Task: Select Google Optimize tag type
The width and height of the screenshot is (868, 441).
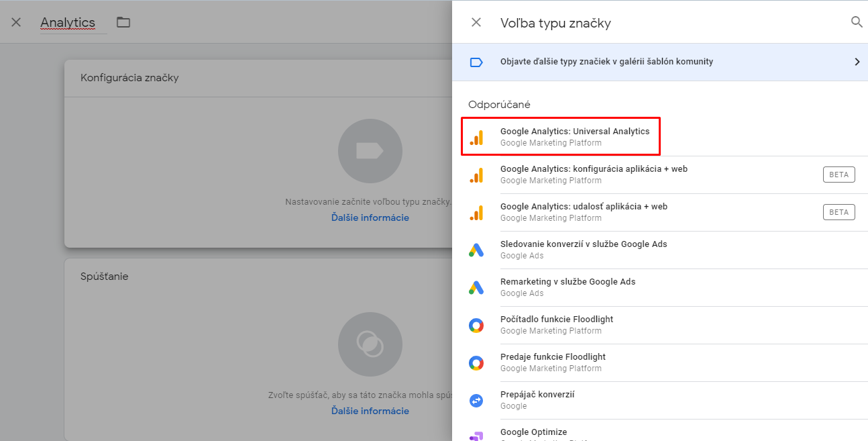Action: pyautogui.click(x=660, y=430)
